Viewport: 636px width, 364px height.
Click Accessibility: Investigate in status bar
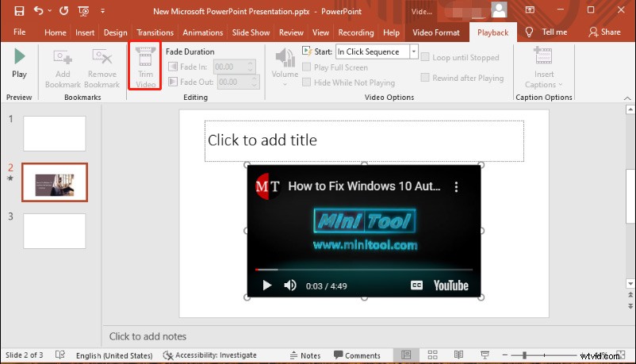tap(209, 355)
